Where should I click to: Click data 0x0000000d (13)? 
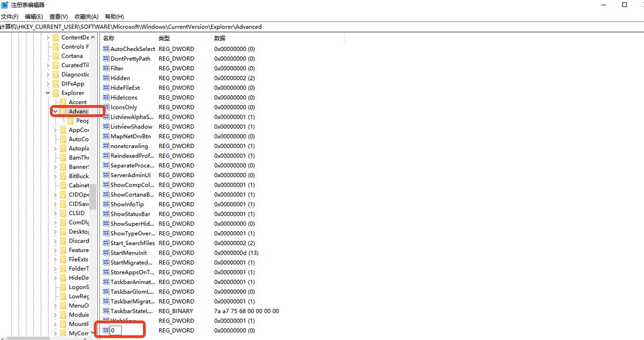(x=236, y=253)
